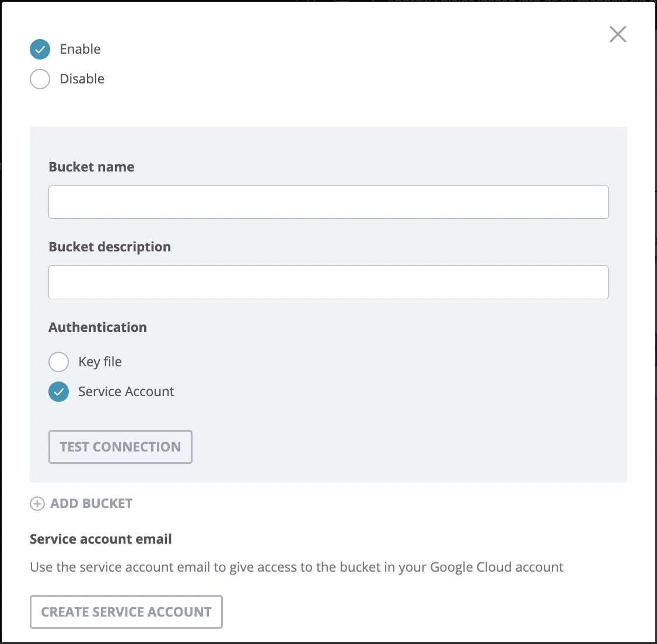This screenshot has height=644, width=657.
Task: Click the Bucket name label
Action: click(92, 167)
